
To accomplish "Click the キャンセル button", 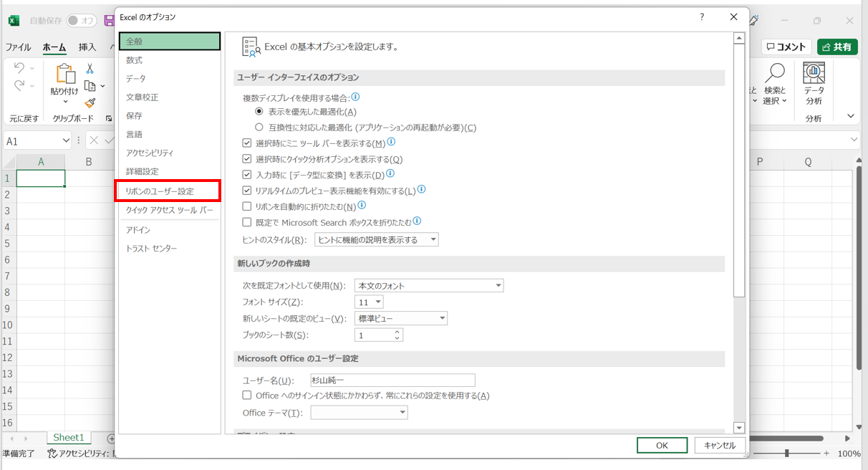I will point(720,445).
